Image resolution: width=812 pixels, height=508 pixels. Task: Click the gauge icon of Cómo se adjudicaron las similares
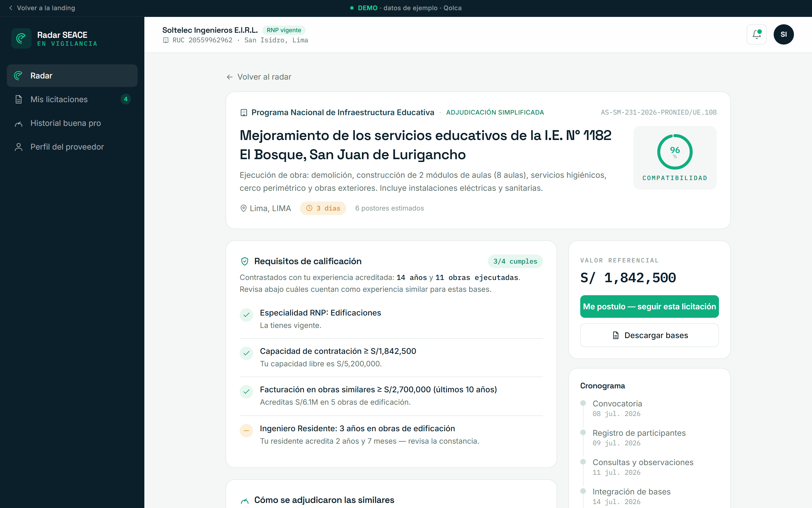click(x=245, y=501)
